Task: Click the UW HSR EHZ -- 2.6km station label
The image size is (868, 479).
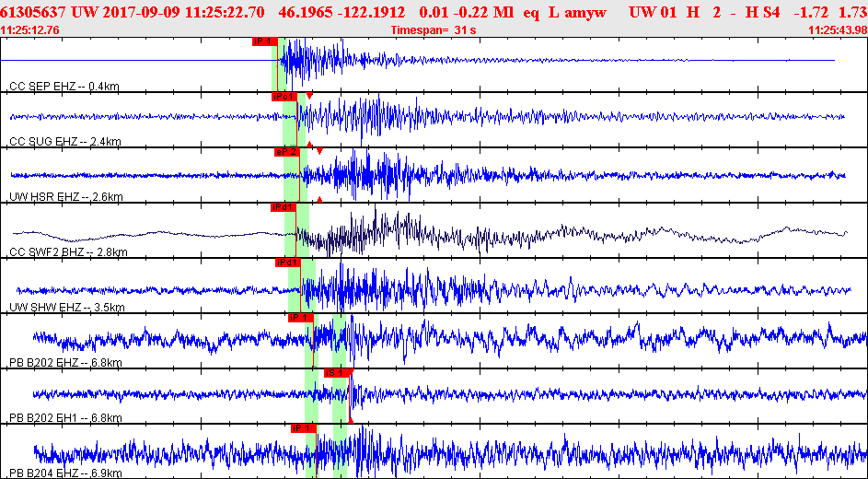Action: [x=66, y=197]
